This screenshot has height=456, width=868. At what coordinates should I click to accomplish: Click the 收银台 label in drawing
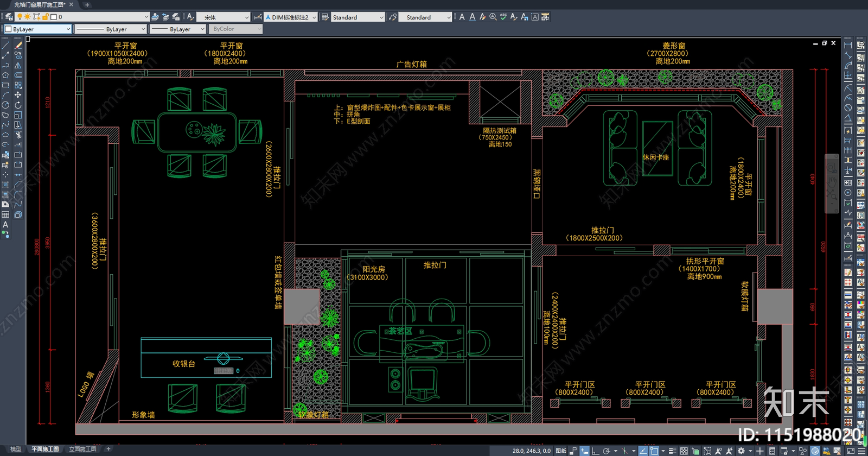point(184,364)
